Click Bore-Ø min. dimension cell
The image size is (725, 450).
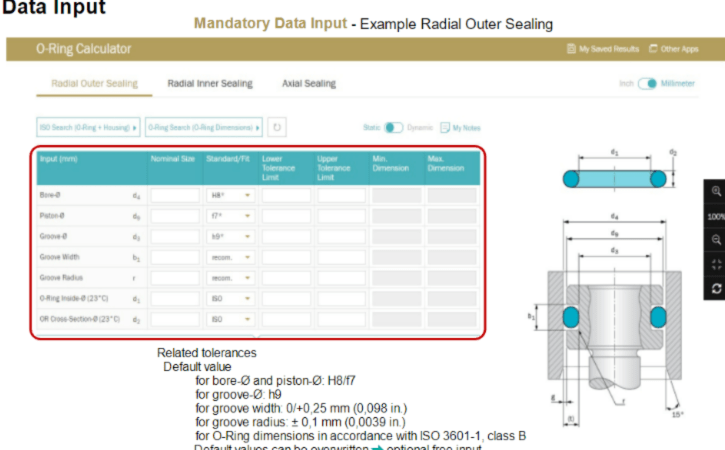point(397,195)
